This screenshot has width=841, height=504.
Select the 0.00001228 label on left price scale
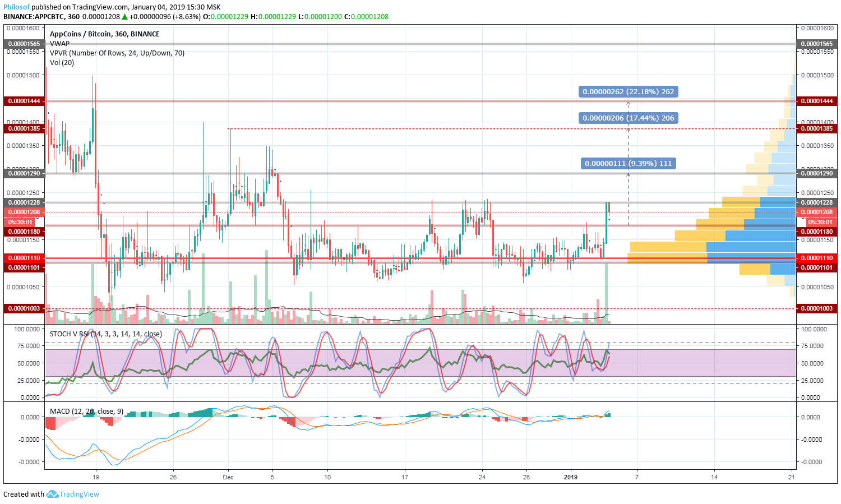tap(24, 202)
